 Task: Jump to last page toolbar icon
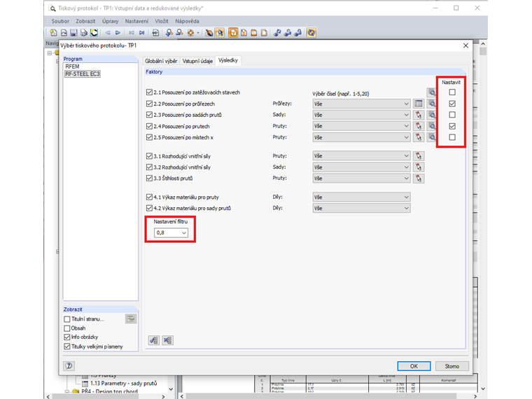pos(142,33)
